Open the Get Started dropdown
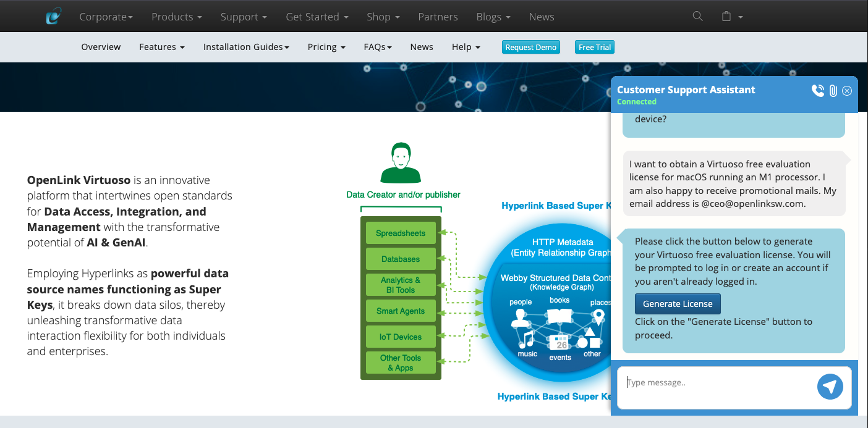The height and width of the screenshot is (428, 868). (x=317, y=17)
